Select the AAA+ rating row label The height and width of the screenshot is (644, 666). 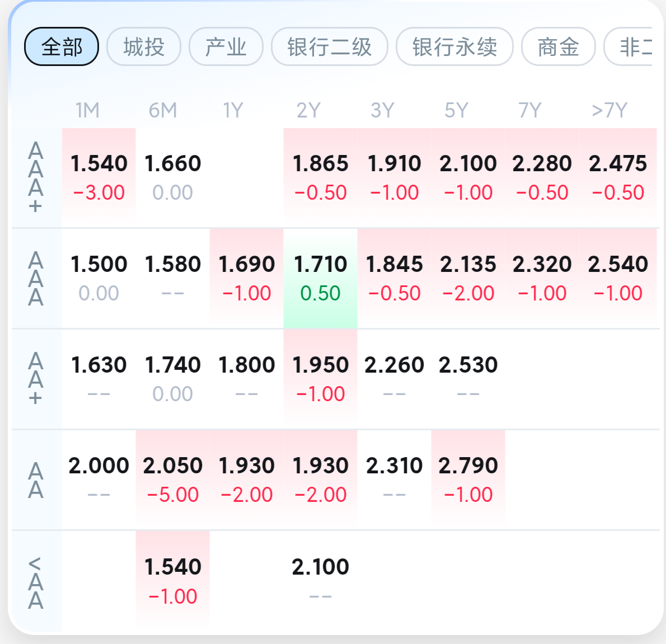(36, 177)
